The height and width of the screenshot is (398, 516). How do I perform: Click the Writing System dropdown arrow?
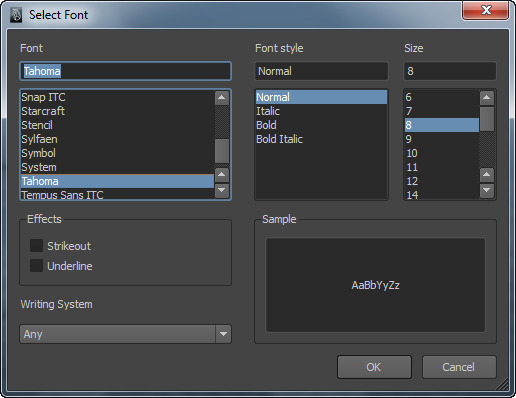pos(223,334)
